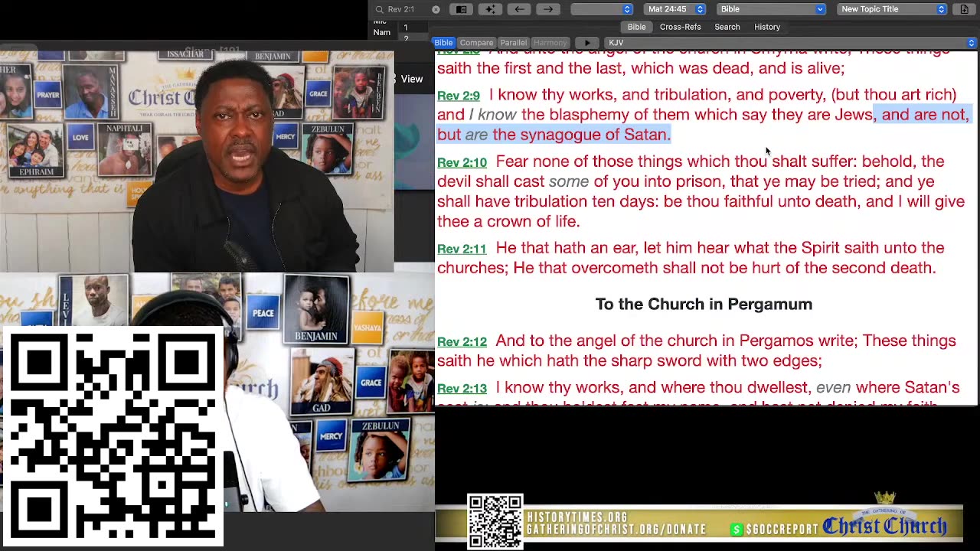The width and height of the screenshot is (980, 551).
Task: Click the play triangle button
Action: (x=587, y=43)
